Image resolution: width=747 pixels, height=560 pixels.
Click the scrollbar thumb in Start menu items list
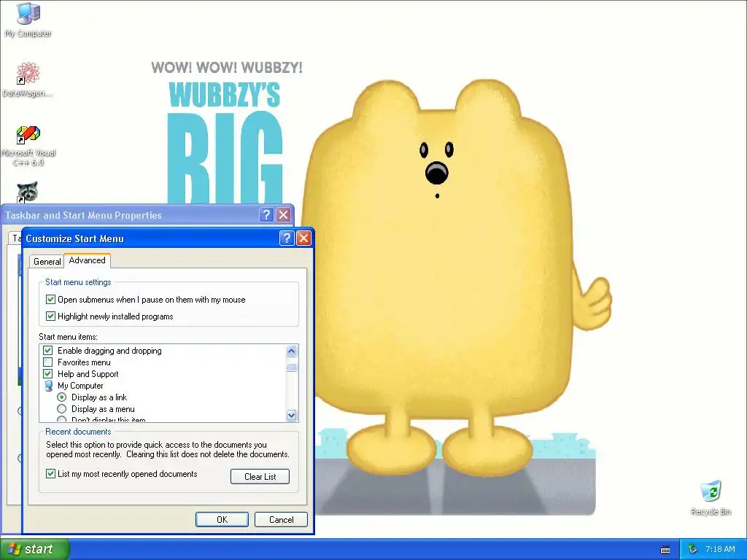[x=292, y=367]
